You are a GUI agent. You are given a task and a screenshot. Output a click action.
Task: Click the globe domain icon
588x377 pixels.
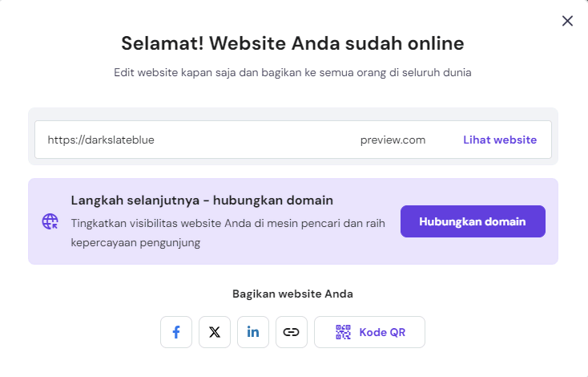pos(50,221)
